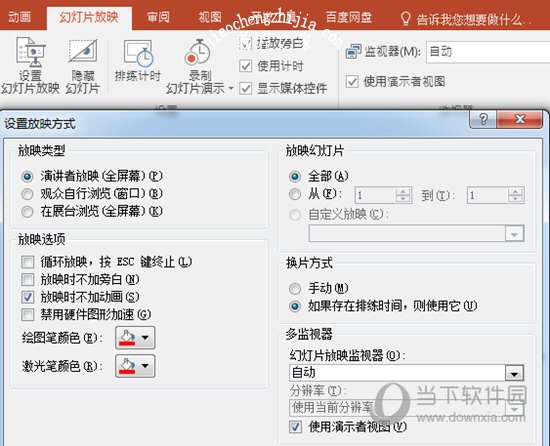Click the lightbulb 告诉我 icon

(x=405, y=18)
